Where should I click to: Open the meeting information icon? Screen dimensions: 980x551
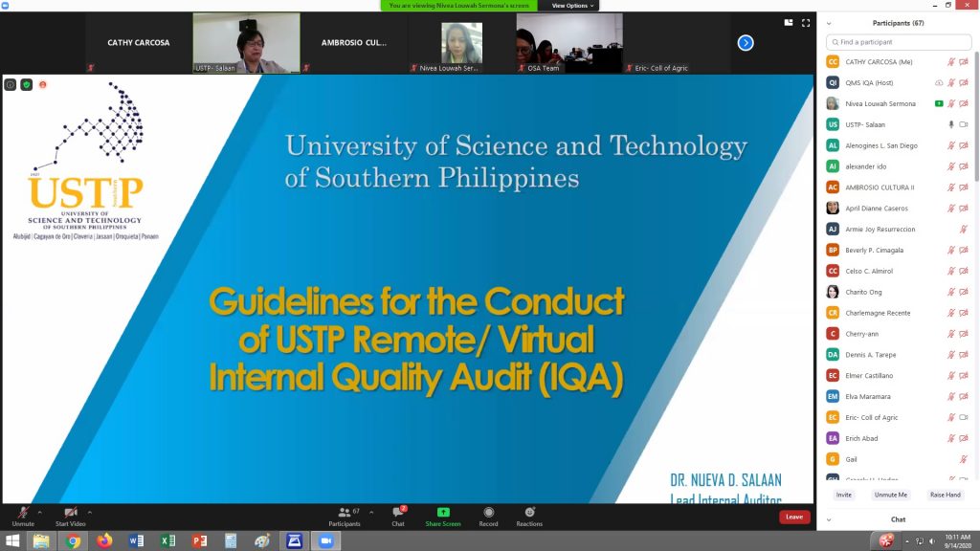10,84
